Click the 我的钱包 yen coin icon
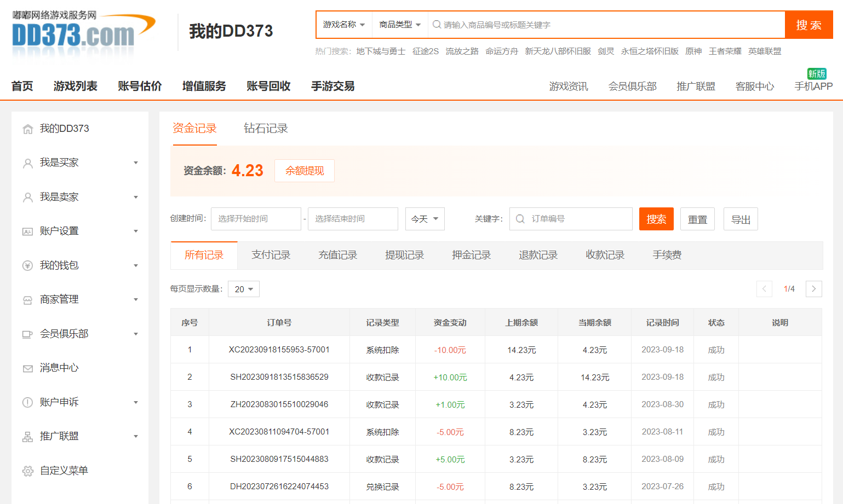The width and height of the screenshot is (843, 504). click(x=27, y=266)
